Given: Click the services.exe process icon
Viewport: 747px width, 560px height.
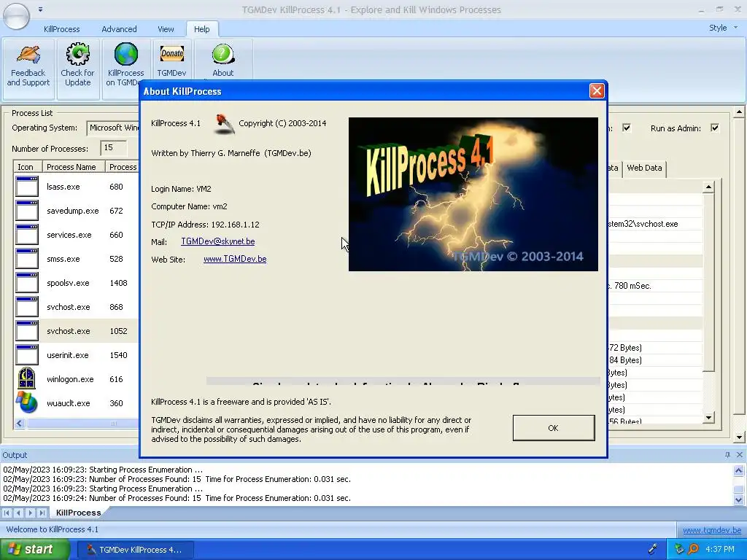Looking at the screenshot, I should (27, 235).
